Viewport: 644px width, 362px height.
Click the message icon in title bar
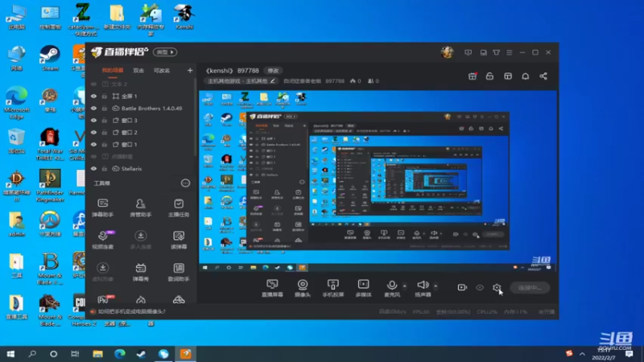click(x=469, y=52)
